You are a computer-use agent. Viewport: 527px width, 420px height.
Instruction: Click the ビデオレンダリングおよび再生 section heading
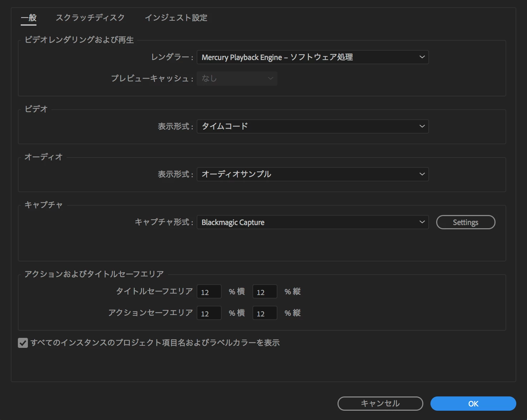coord(79,40)
